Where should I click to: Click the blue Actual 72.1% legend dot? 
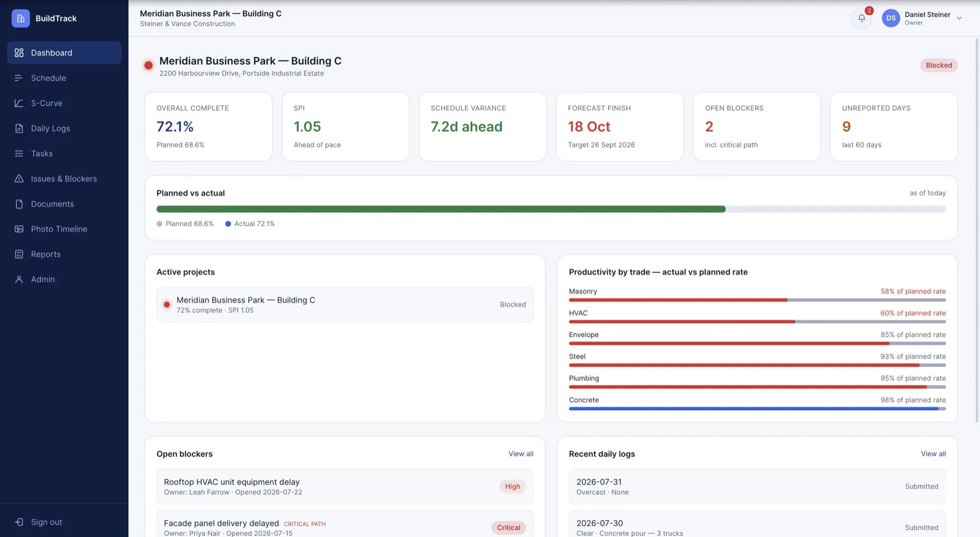(228, 224)
